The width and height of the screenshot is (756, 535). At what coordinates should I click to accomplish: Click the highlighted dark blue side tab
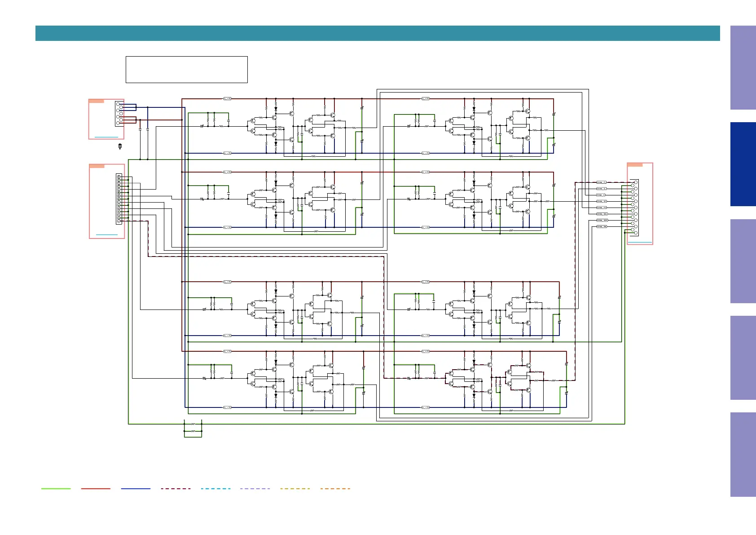pyautogui.click(x=743, y=164)
